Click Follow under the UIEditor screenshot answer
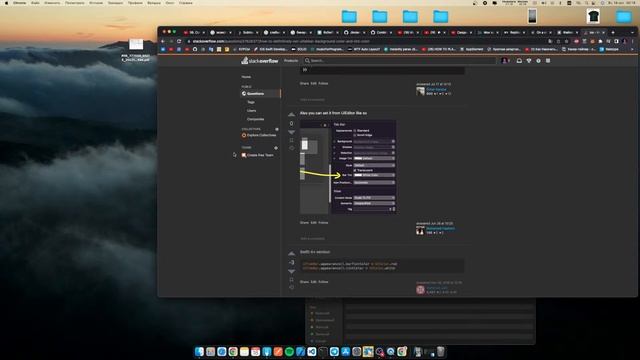This screenshot has width=640, height=360. (323, 223)
